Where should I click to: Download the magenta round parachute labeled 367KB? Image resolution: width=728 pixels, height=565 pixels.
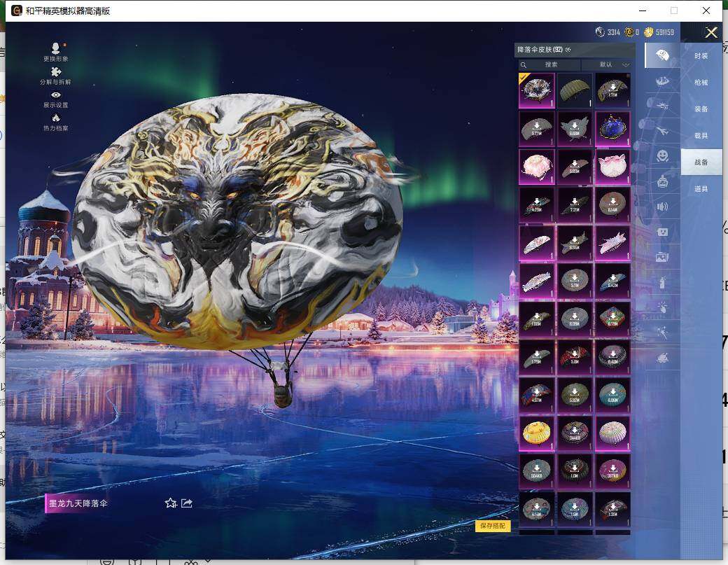tap(613, 471)
